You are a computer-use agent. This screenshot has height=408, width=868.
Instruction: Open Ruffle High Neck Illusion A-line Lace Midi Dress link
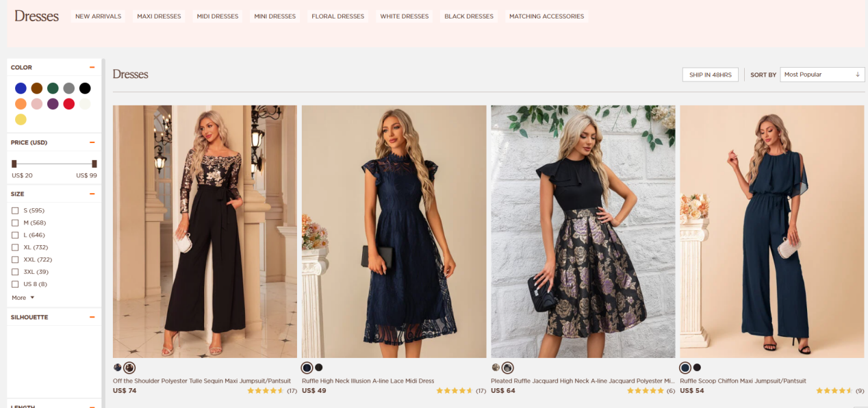(x=368, y=381)
